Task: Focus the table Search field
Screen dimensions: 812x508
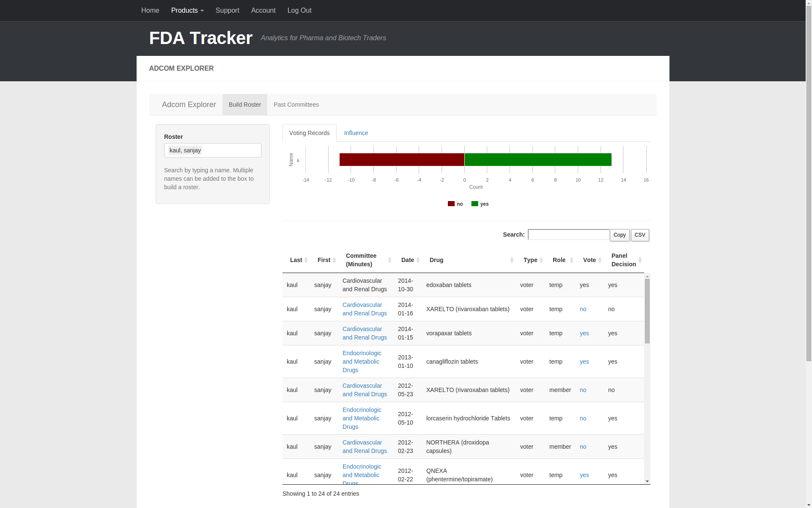Action: coord(568,235)
